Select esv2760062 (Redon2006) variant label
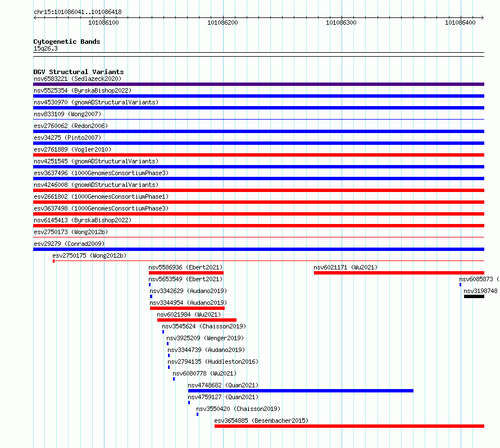 [x=71, y=126]
